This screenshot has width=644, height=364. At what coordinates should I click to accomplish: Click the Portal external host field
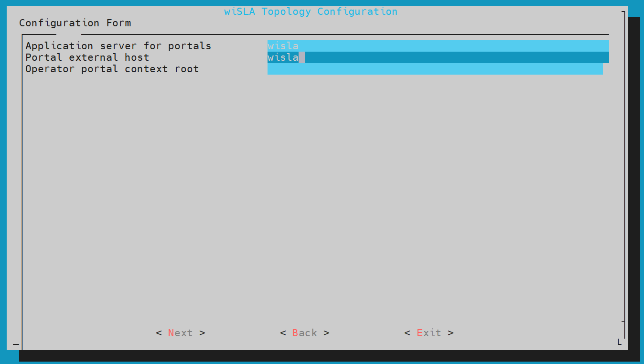pos(438,57)
